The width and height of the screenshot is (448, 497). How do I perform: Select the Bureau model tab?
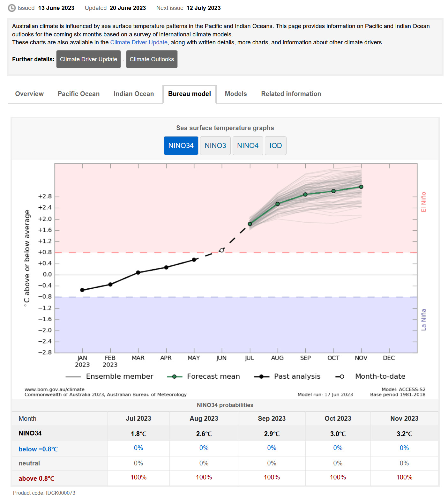(190, 94)
